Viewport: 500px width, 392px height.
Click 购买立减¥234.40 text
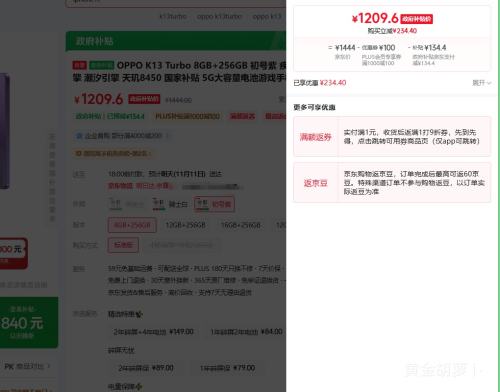[392, 31]
